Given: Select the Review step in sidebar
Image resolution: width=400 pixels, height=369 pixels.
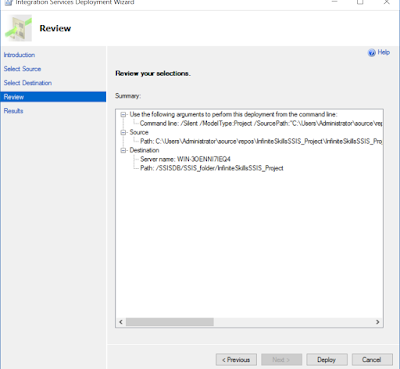Looking at the screenshot, I should (x=53, y=97).
